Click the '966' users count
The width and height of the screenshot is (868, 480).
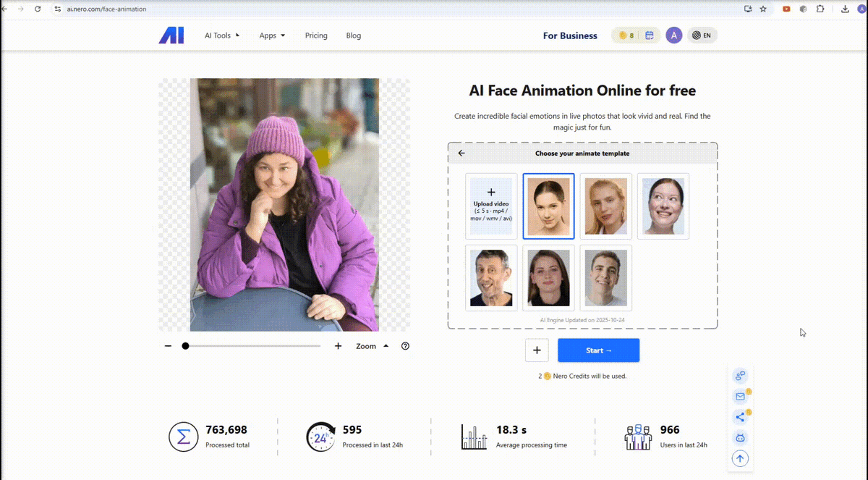670,430
